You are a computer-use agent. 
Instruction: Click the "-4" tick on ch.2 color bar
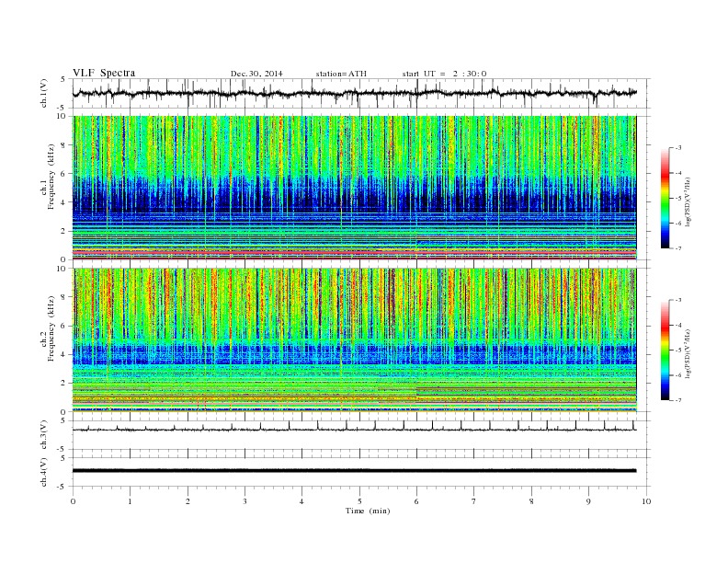click(678, 325)
